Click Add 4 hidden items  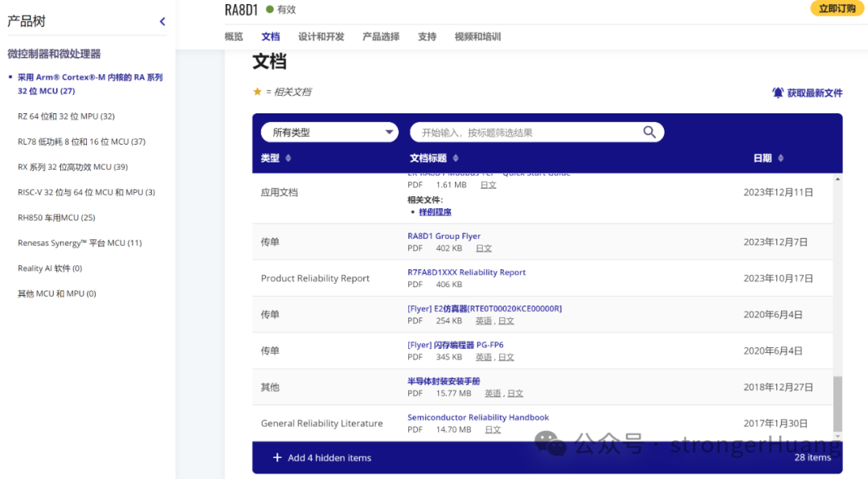[x=330, y=458]
